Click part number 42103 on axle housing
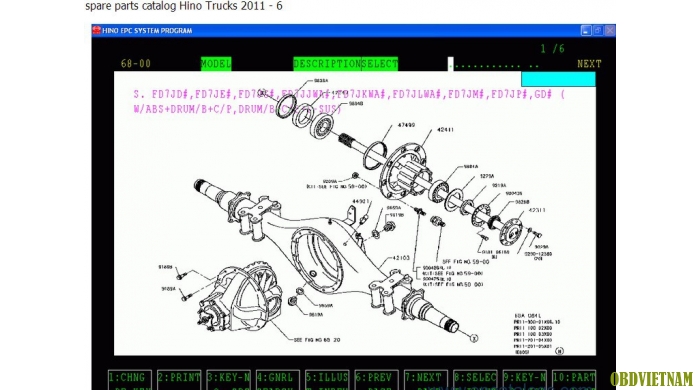The image size is (700, 390). coord(401,258)
